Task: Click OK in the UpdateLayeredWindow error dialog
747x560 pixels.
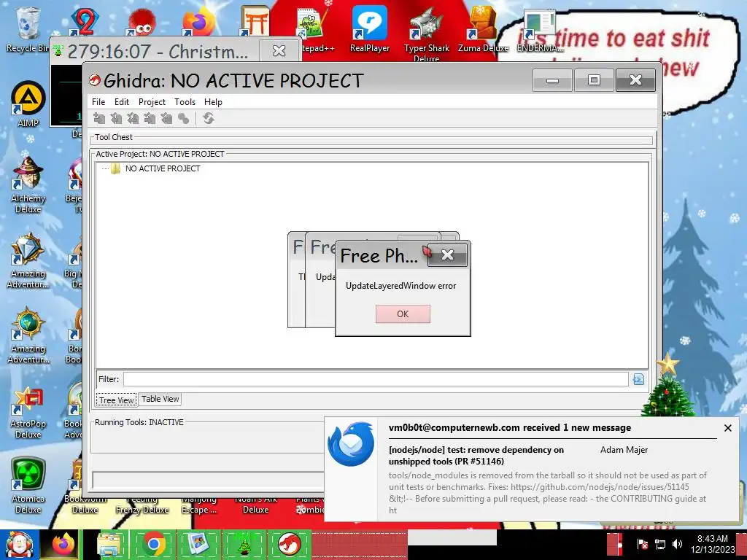Action: (x=403, y=314)
